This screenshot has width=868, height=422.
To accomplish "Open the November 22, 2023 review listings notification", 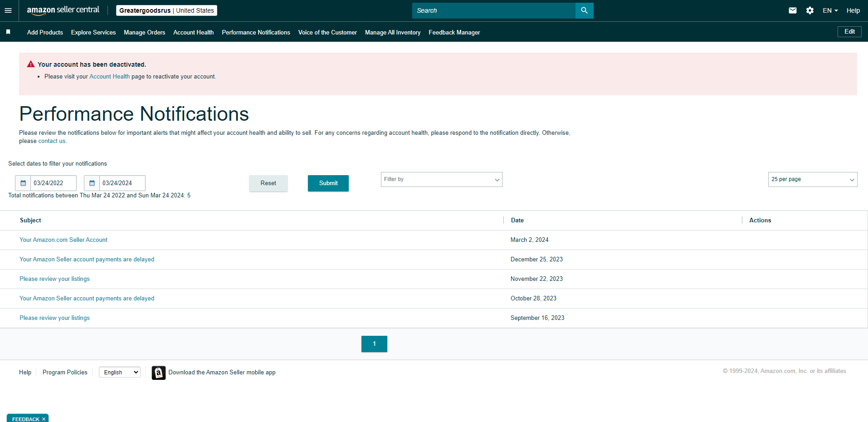I will [54, 279].
